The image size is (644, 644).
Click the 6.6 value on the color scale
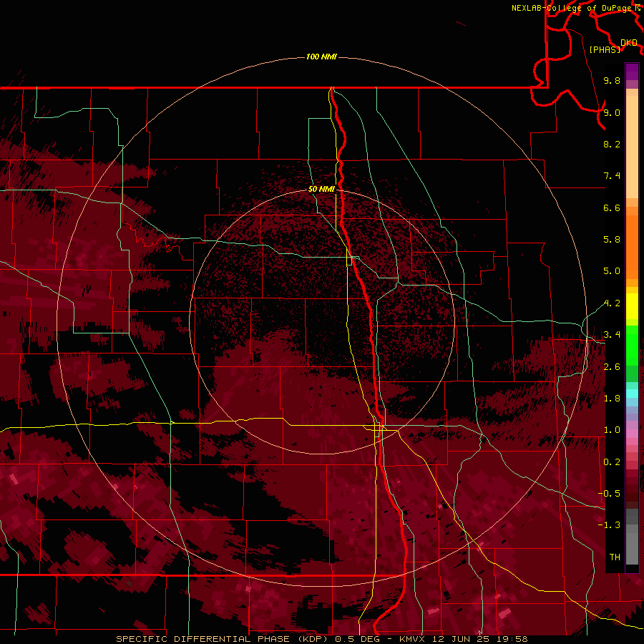click(x=612, y=208)
